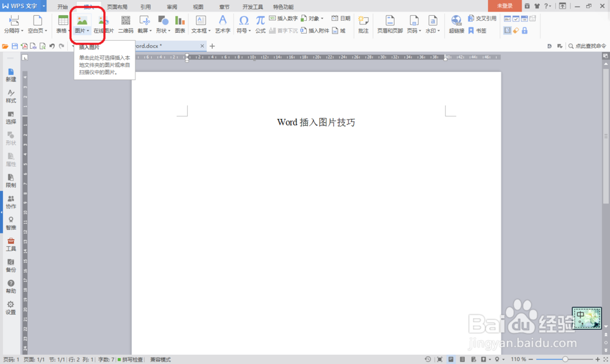
Task: Open 新建 in left sidebar
Action: click(11, 75)
